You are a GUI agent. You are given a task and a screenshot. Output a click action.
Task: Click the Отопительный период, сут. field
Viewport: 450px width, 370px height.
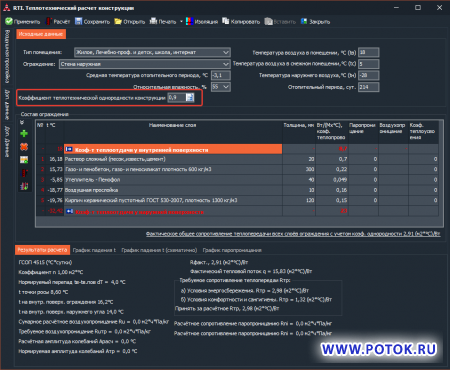368,87
